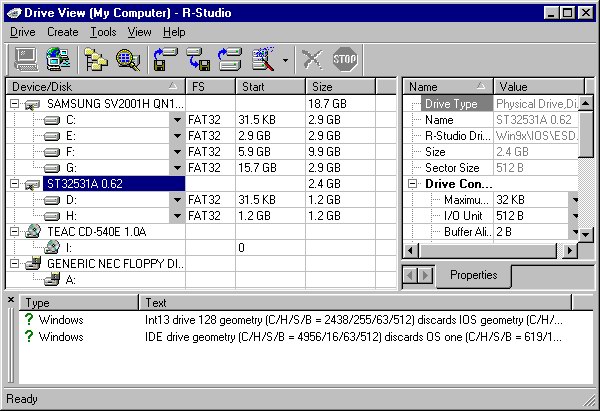Switch to the Properties tab
The height and width of the screenshot is (411, 600).
[x=473, y=275]
